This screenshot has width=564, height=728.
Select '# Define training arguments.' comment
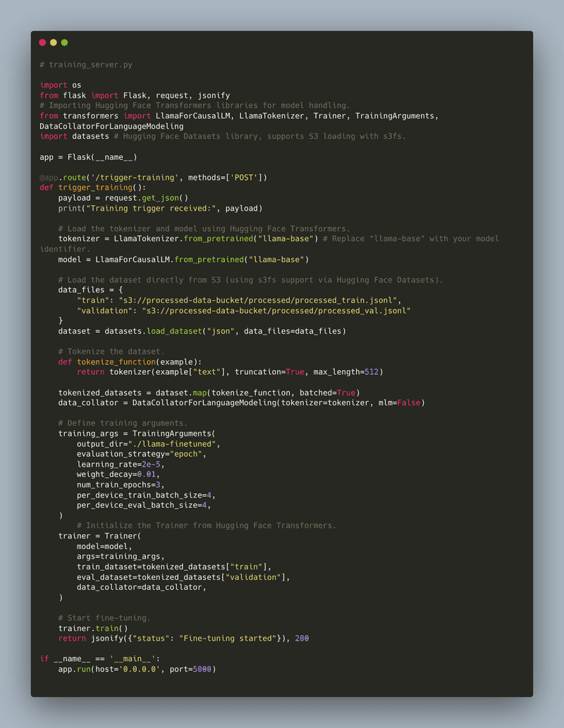click(x=123, y=424)
